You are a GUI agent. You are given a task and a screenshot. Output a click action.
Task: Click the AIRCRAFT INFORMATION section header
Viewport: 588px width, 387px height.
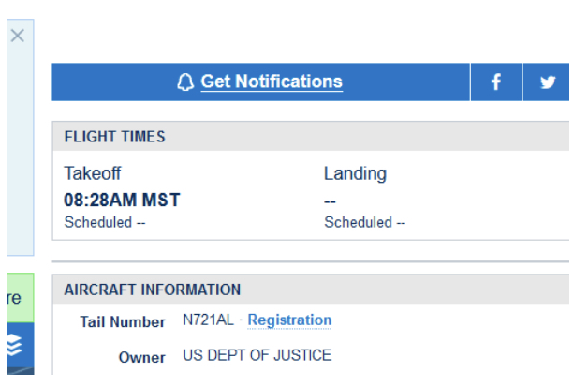[x=152, y=290]
